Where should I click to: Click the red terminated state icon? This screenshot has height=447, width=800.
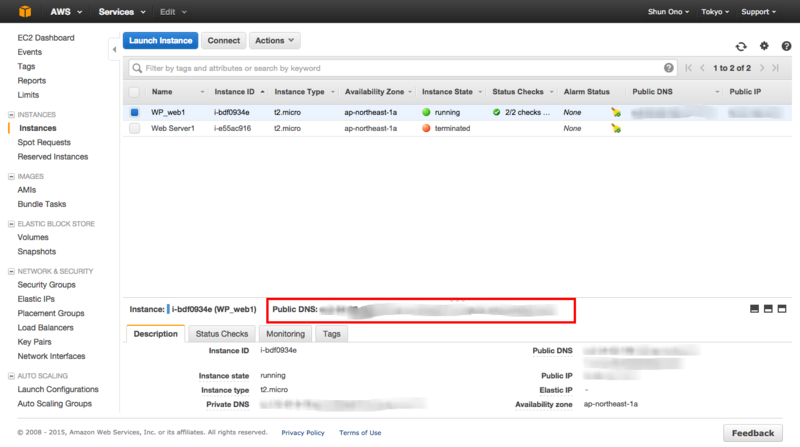pyautogui.click(x=426, y=129)
